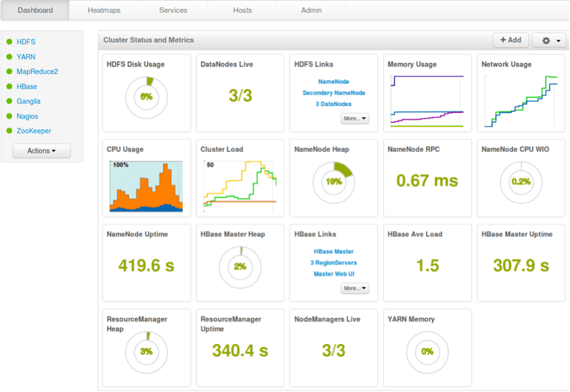
Task: Follow the 3 RegionServers link
Action: [x=333, y=263]
